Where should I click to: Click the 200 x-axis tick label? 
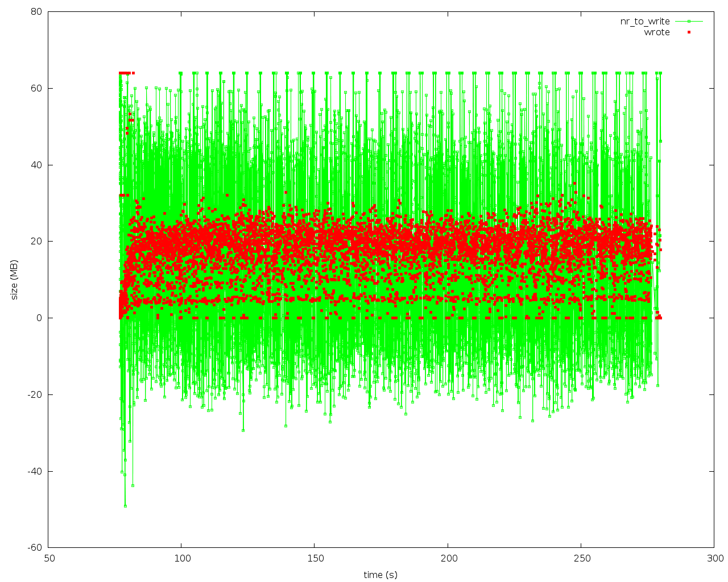[448, 559]
